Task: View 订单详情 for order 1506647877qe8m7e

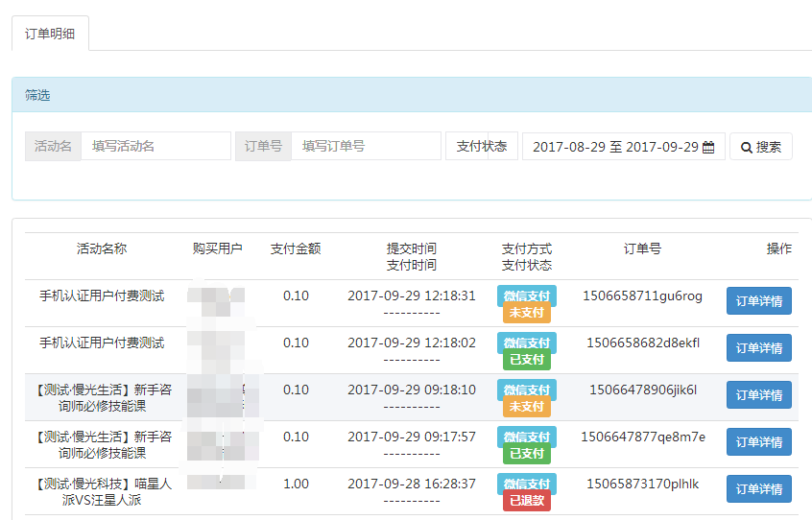Action: point(758,441)
